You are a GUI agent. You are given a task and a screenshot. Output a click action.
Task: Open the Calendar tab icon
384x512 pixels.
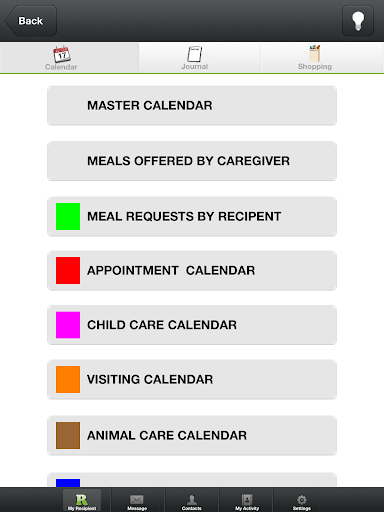click(62, 54)
